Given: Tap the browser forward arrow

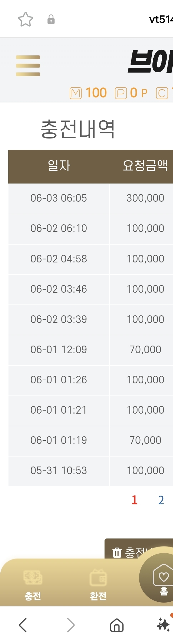Looking at the screenshot, I should (x=71, y=625).
